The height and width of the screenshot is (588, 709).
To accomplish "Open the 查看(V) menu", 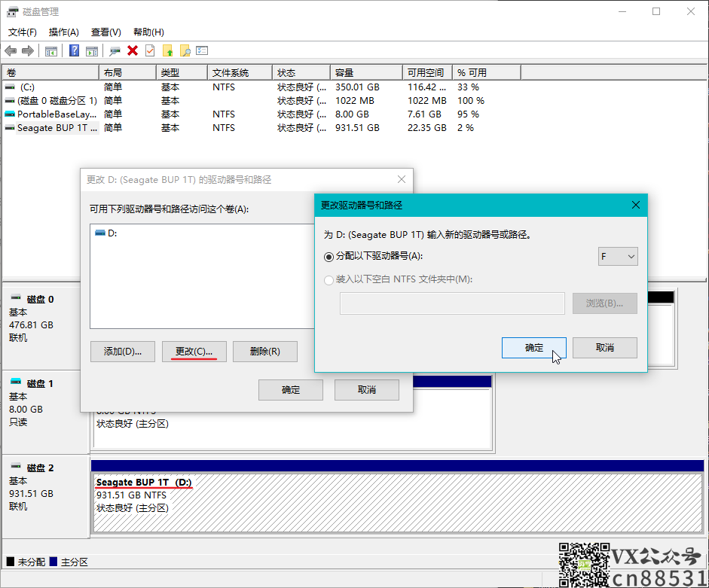I will coord(106,32).
